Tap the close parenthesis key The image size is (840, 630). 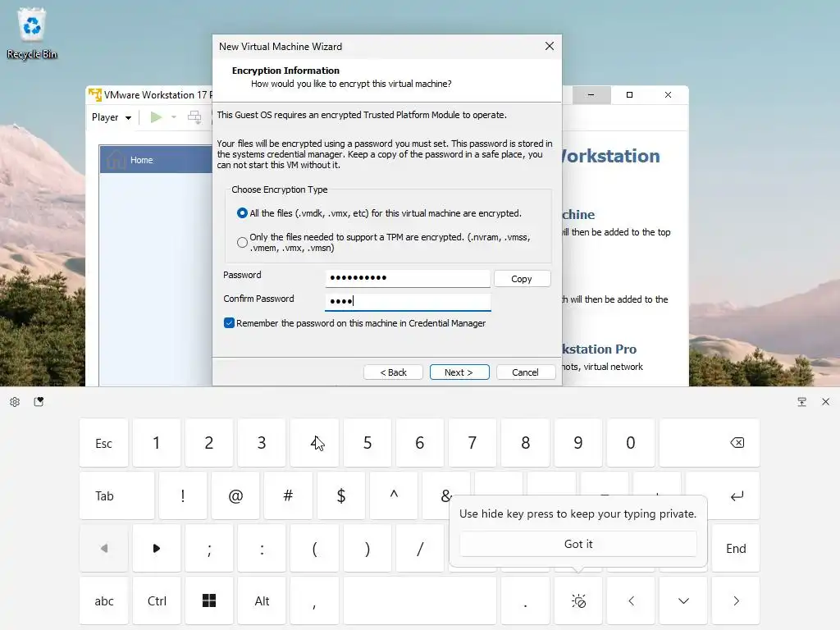point(367,548)
